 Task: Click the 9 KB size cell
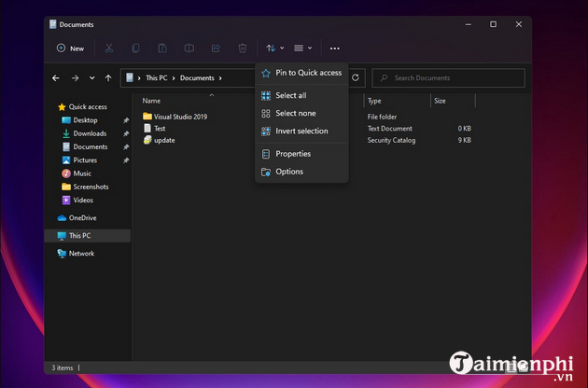coord(464,140)
